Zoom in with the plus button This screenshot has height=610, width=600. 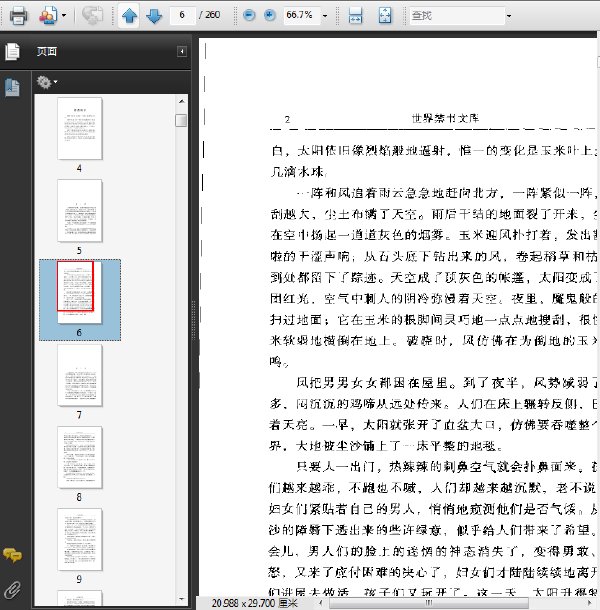[270, 15]
